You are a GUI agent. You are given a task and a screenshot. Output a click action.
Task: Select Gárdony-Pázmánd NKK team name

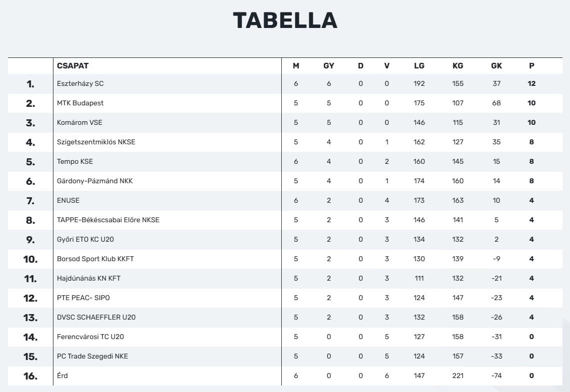(95, 181)
